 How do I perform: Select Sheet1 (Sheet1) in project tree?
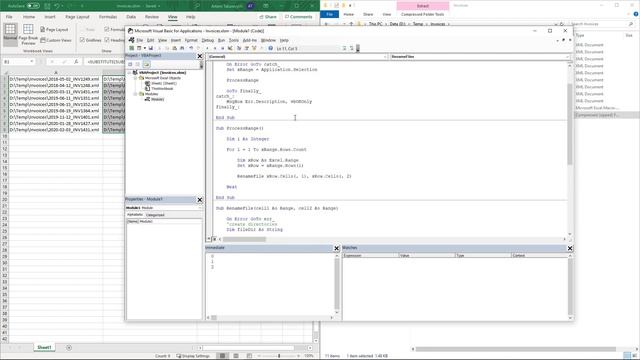tap(163, 83)
